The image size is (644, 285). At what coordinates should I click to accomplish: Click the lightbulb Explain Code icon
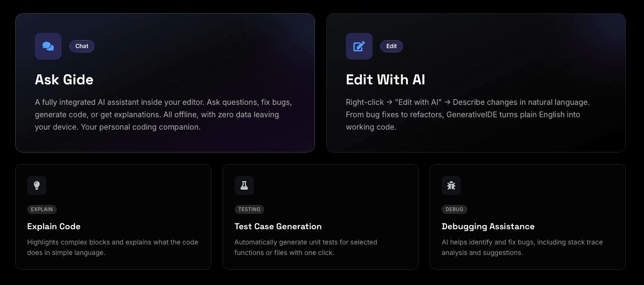point(37,185)
